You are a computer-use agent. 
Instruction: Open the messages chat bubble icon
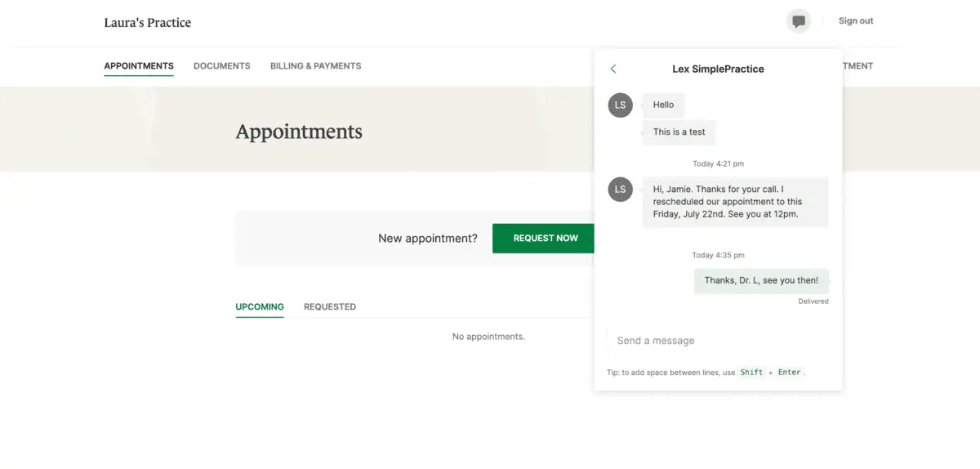pos(799,21)
